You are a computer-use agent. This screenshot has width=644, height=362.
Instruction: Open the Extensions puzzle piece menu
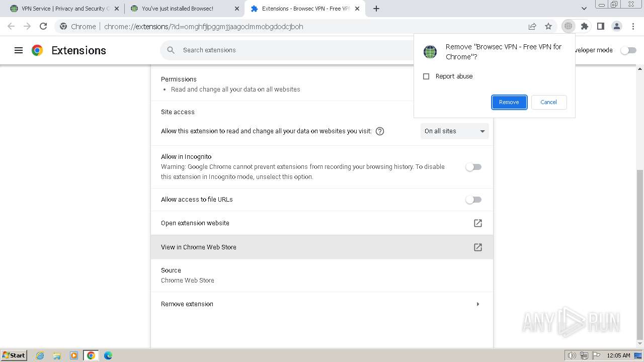pyautogui.click(x=584, y=26)
